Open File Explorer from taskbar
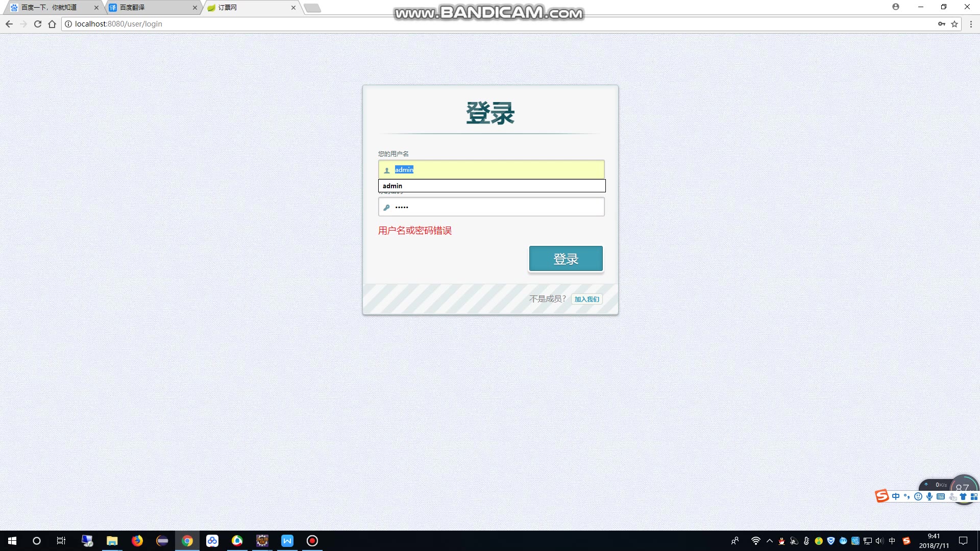This screenshot has height=551, width=980. (x=112, y=541)
